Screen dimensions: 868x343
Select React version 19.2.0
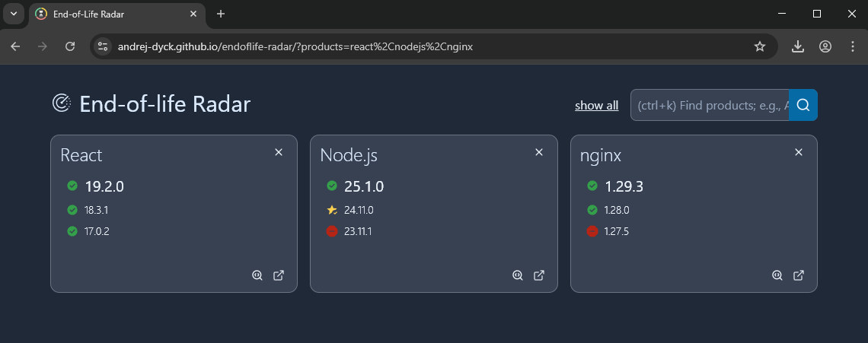point(104,186)
